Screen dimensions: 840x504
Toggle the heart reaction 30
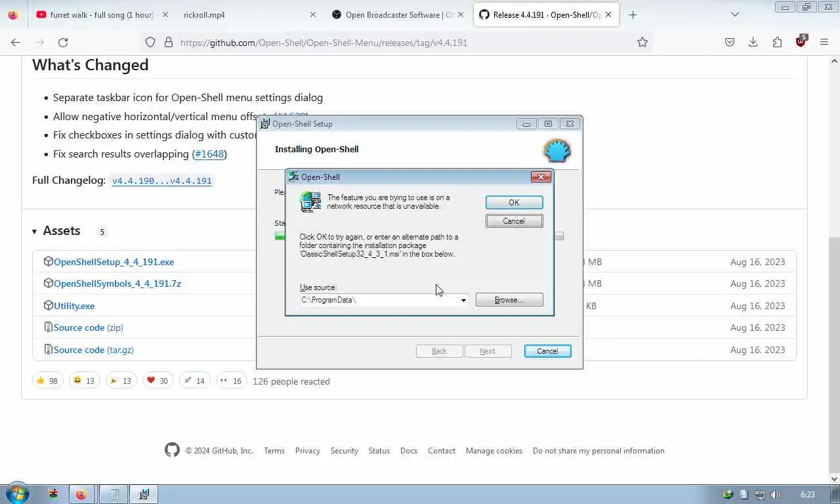pyautogui.click(x=157, y=381)
